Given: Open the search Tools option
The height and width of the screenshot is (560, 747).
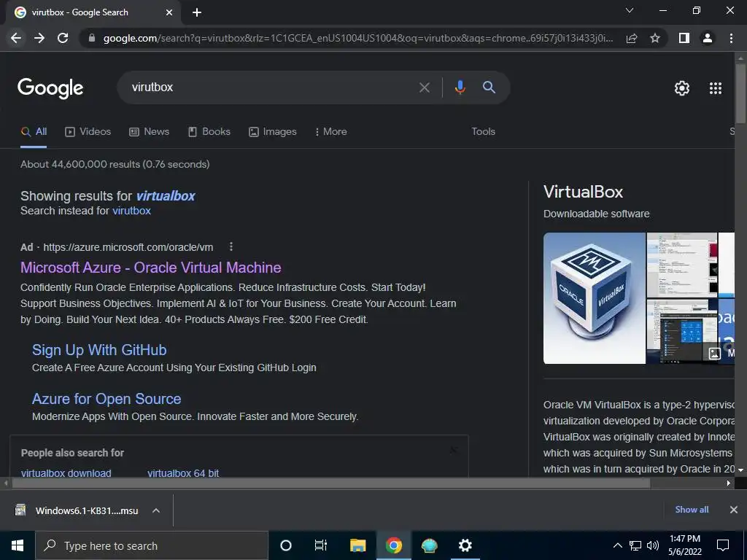Looking at the screenshot, I should 483,132.
